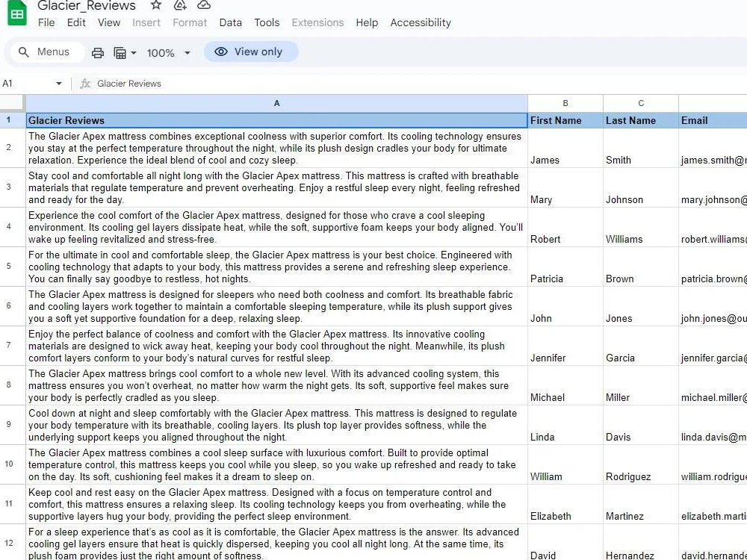This screenshot has height=560, width=747.
Task: Click the search Menus magnifier icon
Action: pyautogui.click(x=23, y=52)
